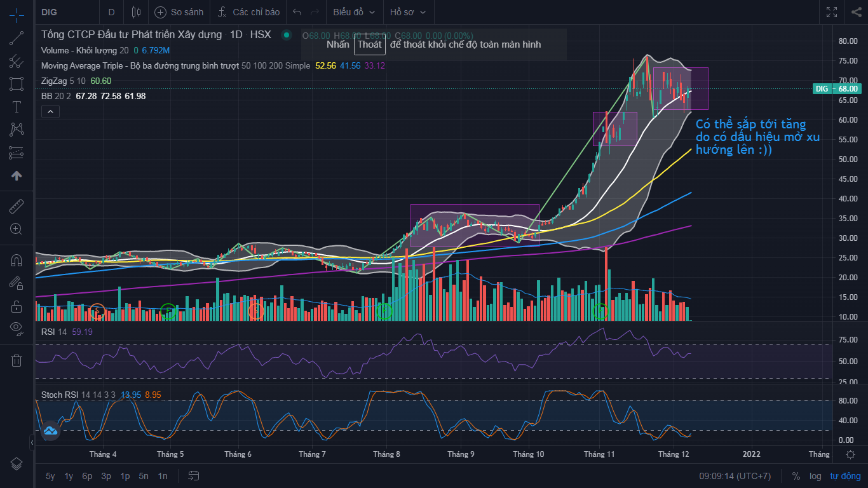Select the 1y time range
This screenshot has width=868, height=488.
[x=69, y=476]
